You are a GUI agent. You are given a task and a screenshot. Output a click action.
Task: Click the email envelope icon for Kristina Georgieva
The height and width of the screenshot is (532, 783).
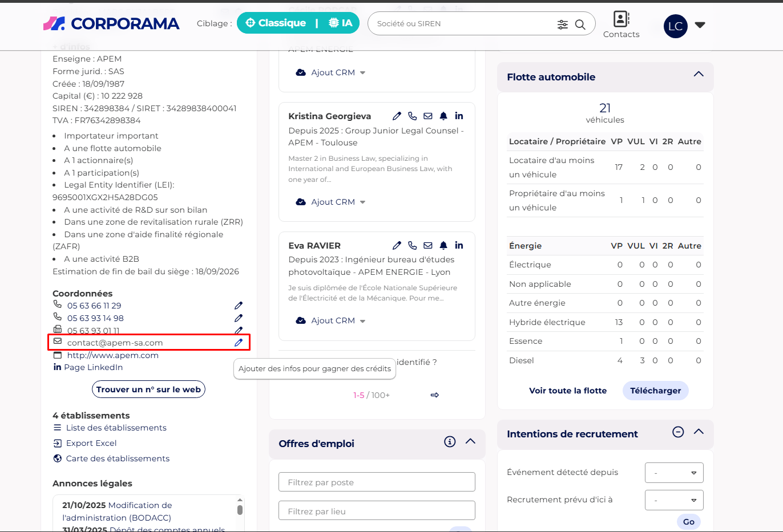(428, 116)
